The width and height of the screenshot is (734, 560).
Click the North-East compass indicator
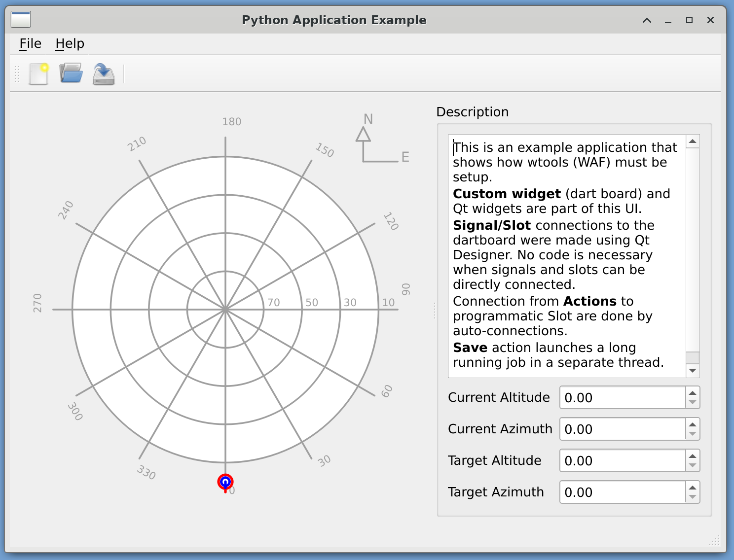[377, 140]
